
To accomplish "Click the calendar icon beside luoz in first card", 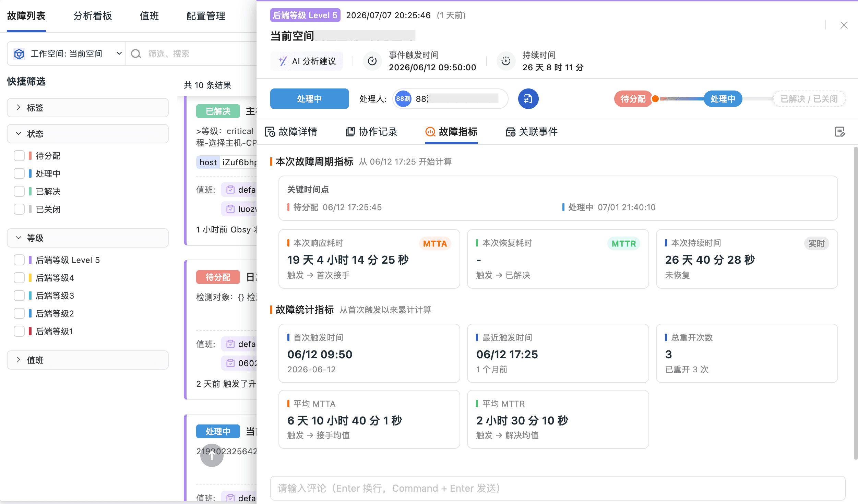I will click(230, 209).
